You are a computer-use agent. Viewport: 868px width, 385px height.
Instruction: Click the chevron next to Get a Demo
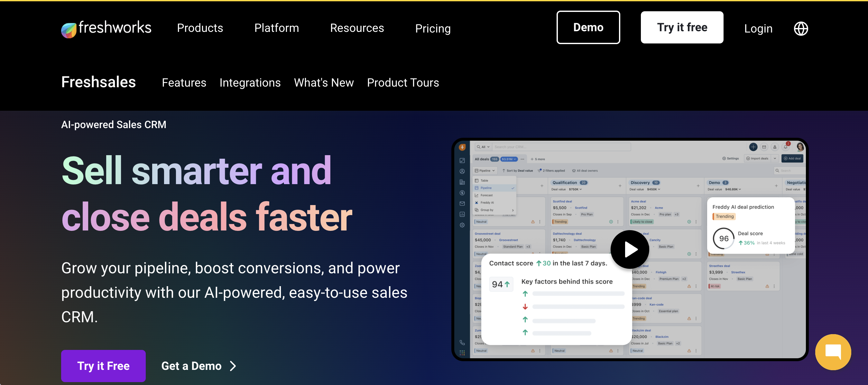pos(233,366)
